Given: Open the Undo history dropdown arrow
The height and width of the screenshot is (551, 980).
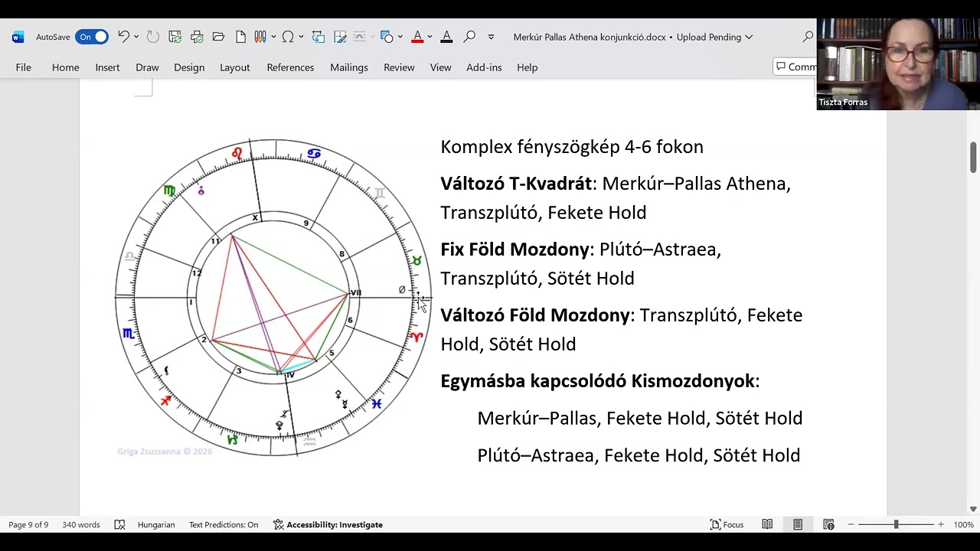Looking at the screenshot, I should point(136,37).
